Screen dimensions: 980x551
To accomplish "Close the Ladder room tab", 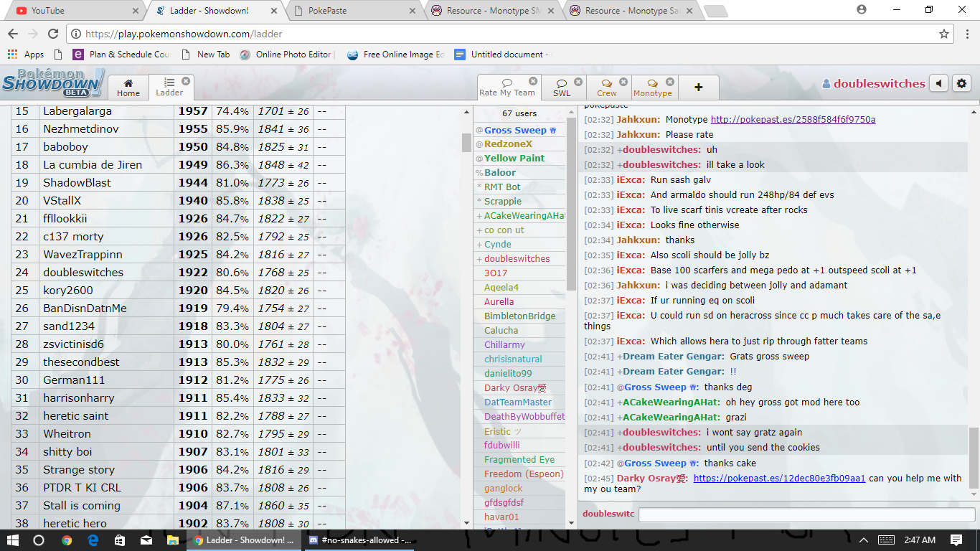I will (186, 81).
